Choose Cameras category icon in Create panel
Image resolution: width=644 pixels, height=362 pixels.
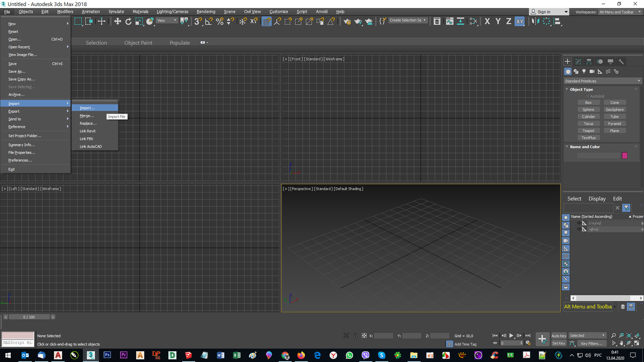pyautogui.click(x=592, y=71)
